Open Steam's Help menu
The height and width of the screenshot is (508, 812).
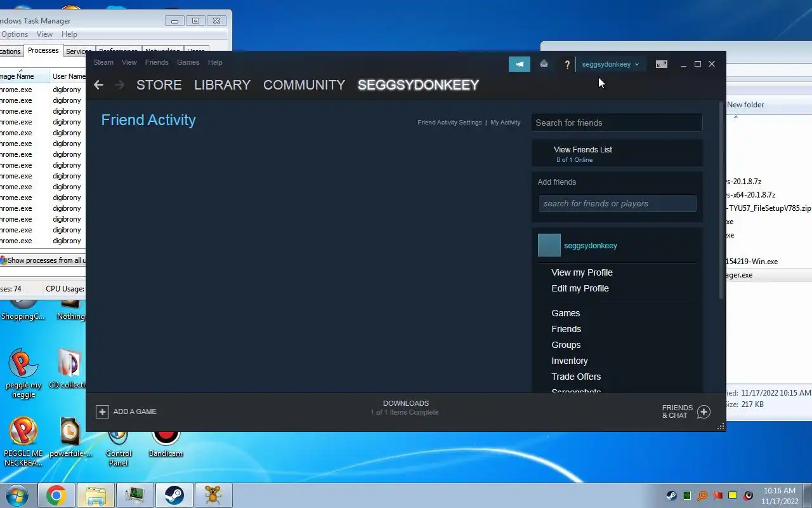coord(215,62)
